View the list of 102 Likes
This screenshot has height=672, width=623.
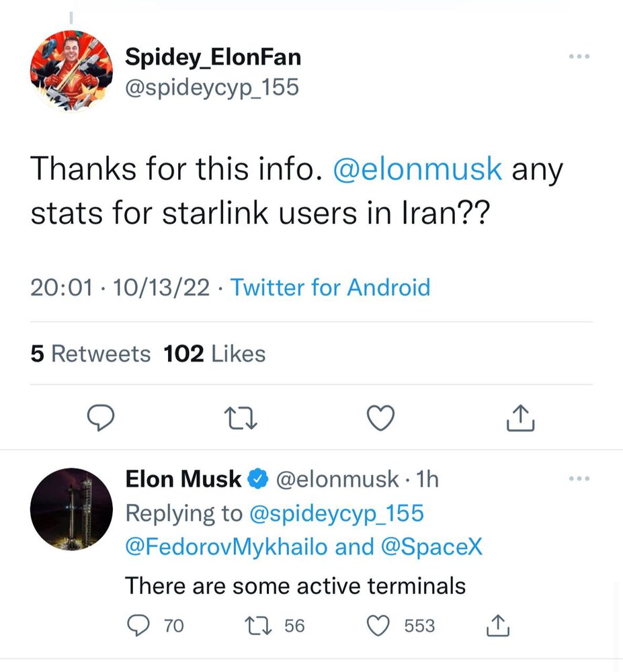coord(214,353)
